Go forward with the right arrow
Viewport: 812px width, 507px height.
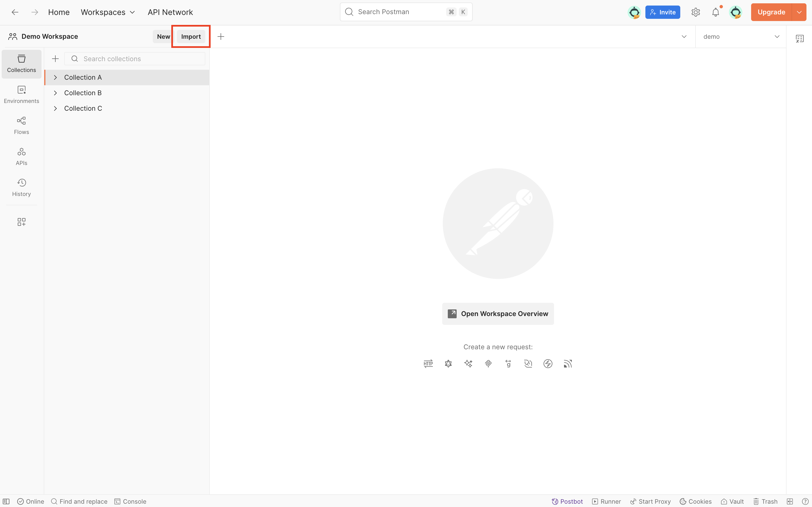pyautogui.click(x=35, y=12)
